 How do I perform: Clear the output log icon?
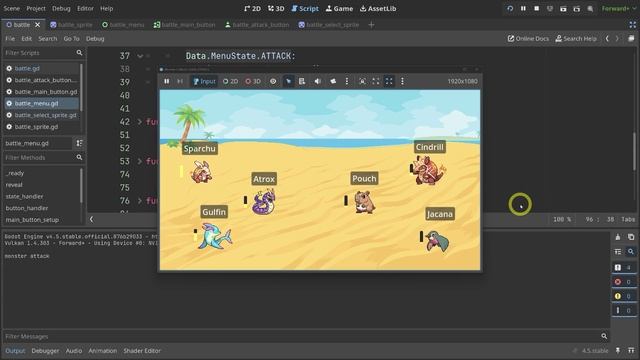pyautogui.click(x=618, y=237)
